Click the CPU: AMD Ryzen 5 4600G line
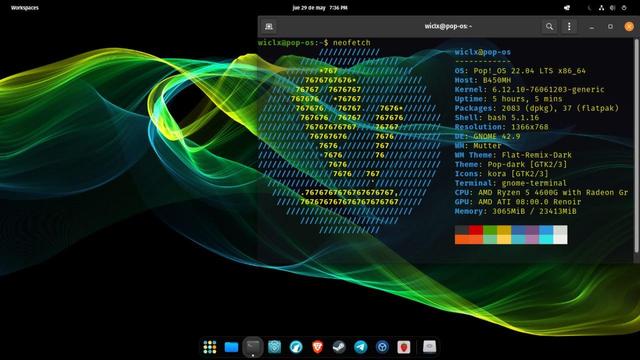 coord(541,193)
